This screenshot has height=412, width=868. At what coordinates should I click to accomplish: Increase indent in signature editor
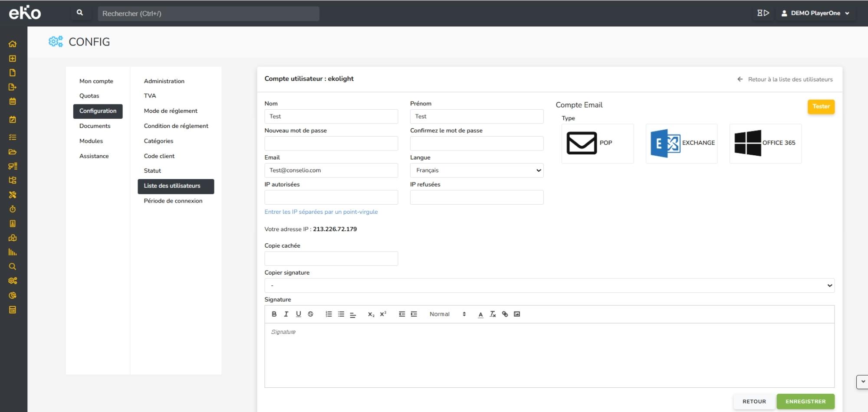[414, 314]
